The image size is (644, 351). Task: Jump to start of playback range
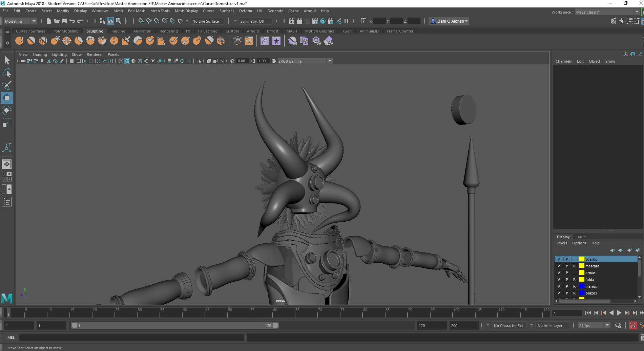[588, 313]
